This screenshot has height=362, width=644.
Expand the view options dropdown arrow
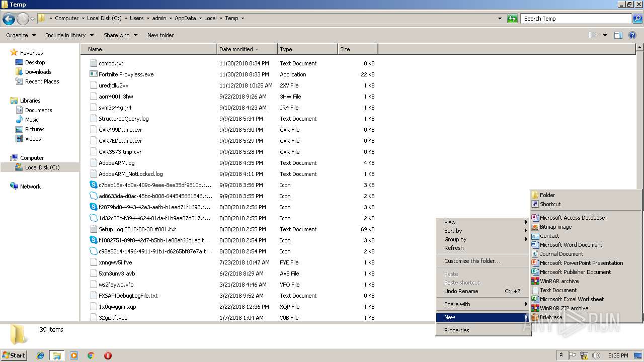(x=605, y=35)
